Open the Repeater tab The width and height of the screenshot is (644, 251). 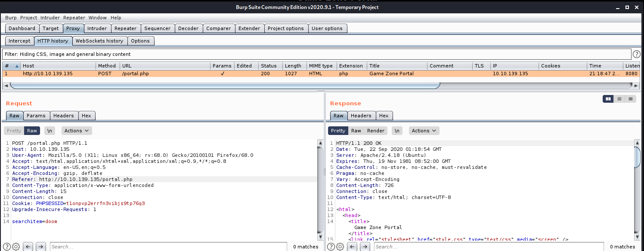coord(125,28)
